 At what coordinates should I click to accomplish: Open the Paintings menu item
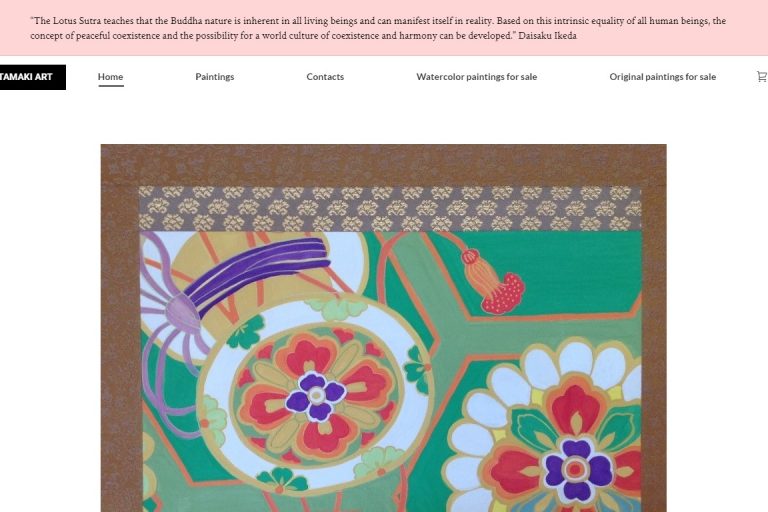[x=215, y=76]
